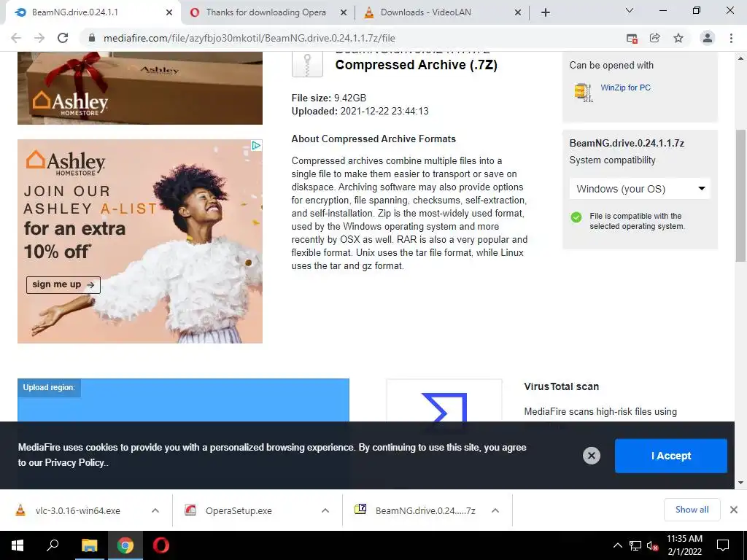This screenshot has height=560, width=747.
Task: Open downloaded vlc-3.0.16-win64.exe
Action: click(x=77, y=511)
